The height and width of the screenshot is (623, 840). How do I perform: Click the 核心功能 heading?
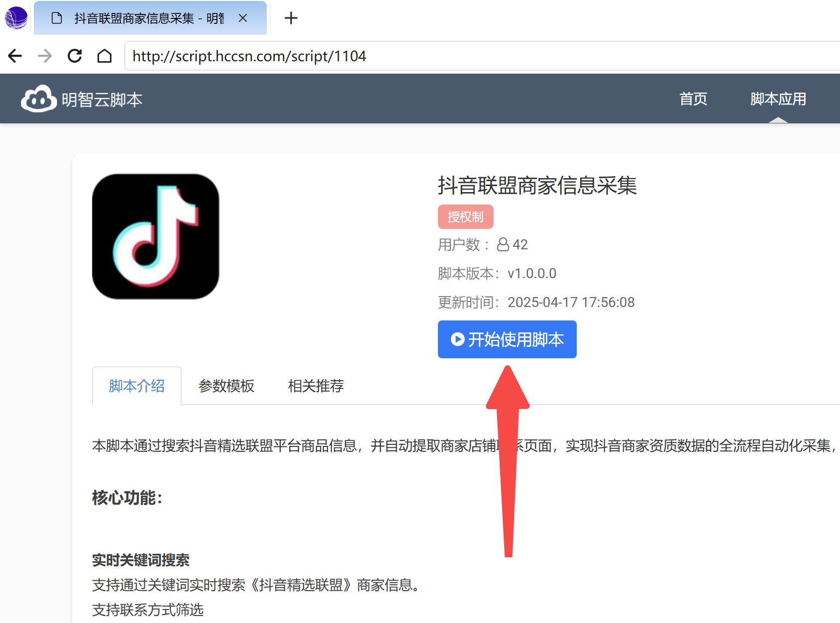point(127,498)
